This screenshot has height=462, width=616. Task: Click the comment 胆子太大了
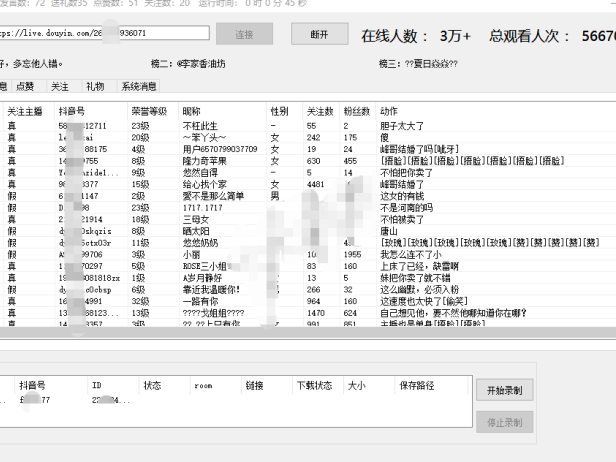[x=402, y=126]
